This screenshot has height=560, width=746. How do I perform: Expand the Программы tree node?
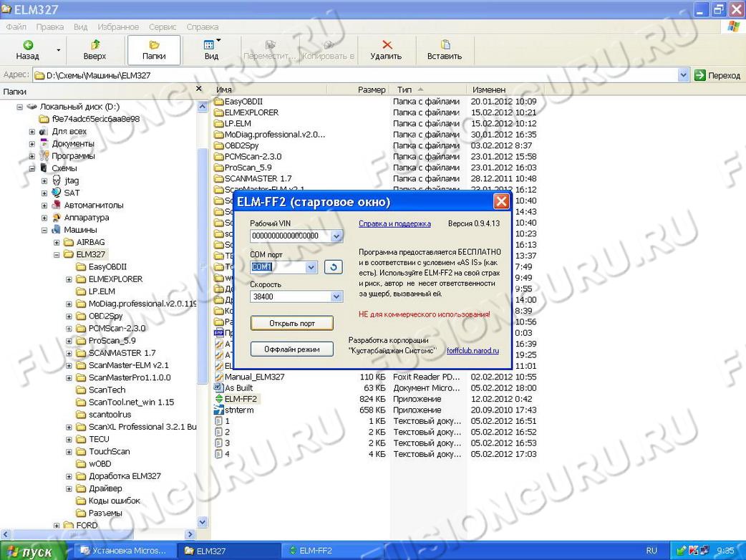click(x=32, y=156)
